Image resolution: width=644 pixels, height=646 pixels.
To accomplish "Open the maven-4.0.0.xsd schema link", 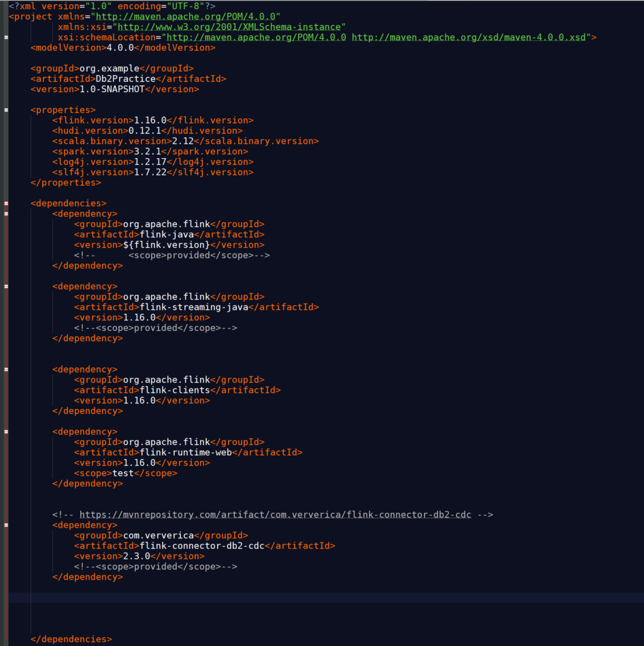I will (468, 37).
